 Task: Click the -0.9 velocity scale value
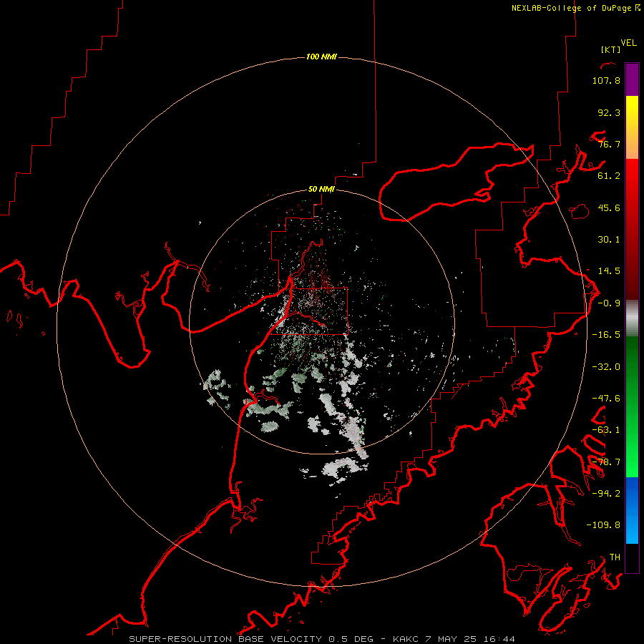pos(609,303)
